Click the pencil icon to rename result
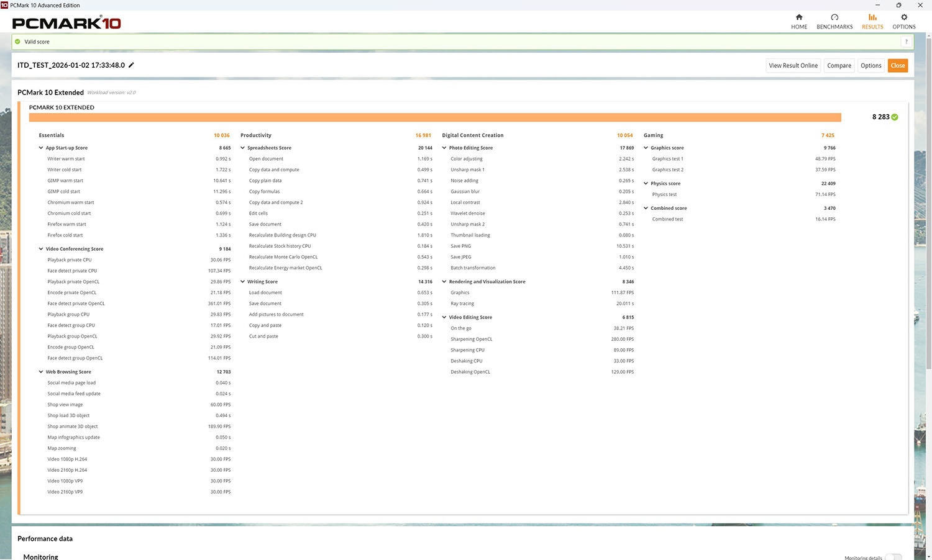This screenshot has height=560, width=932. [131, 65]
